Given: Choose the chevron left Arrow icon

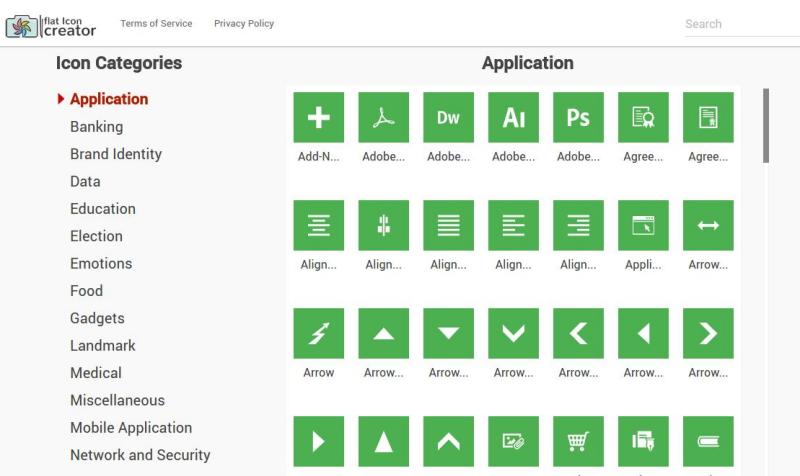Looking at the screenshot, I should (578, 333).
